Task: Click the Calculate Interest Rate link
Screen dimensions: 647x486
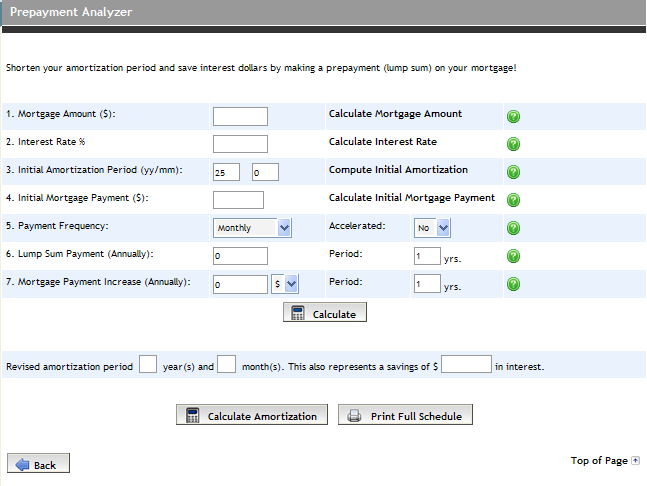Action: [383, 142]
